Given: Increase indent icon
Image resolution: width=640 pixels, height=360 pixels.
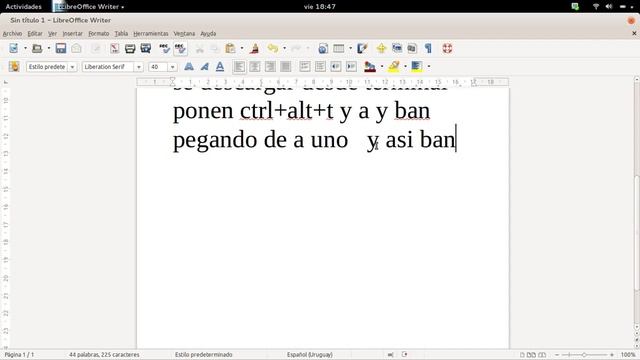Looking at the screenshot, I should (x=351, y=66).
